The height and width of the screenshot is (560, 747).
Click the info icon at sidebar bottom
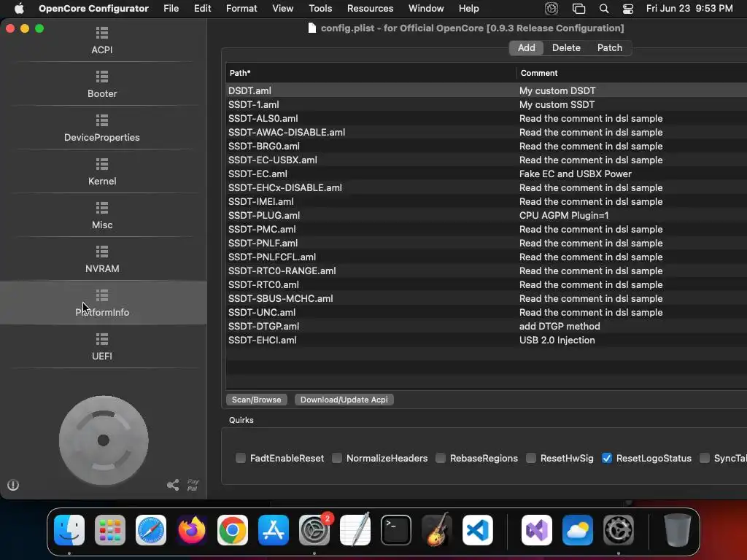(13, 485)
